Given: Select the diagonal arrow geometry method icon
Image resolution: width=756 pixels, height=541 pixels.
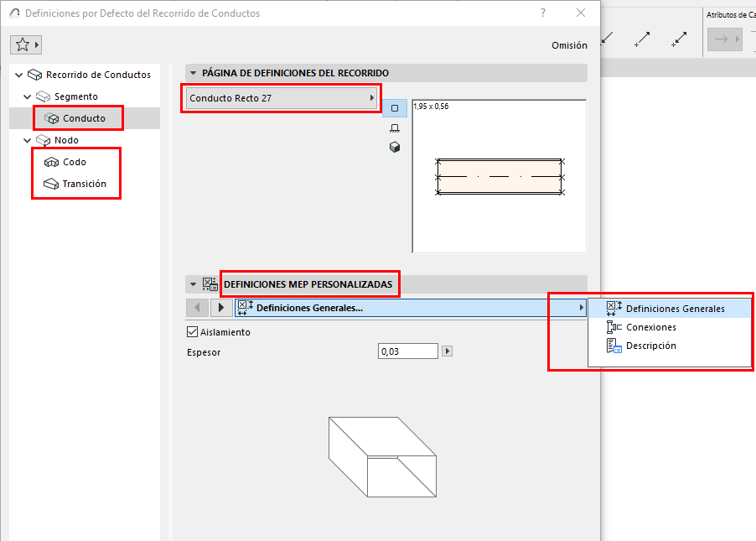Looking at the screenshot, I should [642, 39].
